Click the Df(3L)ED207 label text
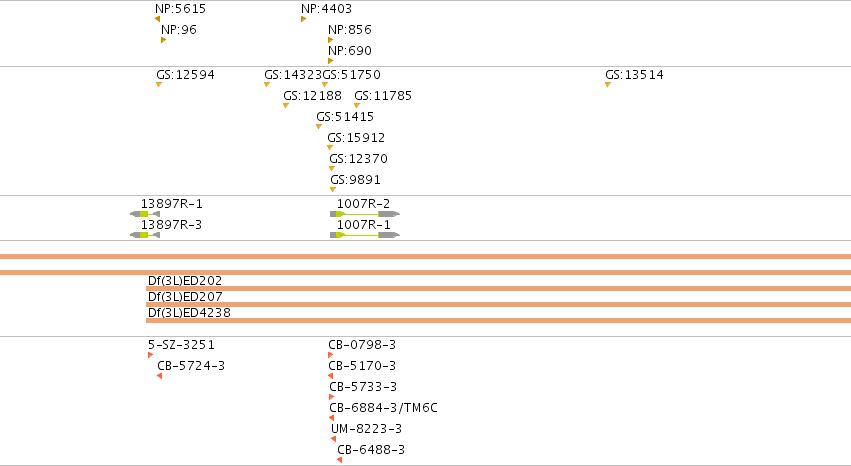 [185, 297]
